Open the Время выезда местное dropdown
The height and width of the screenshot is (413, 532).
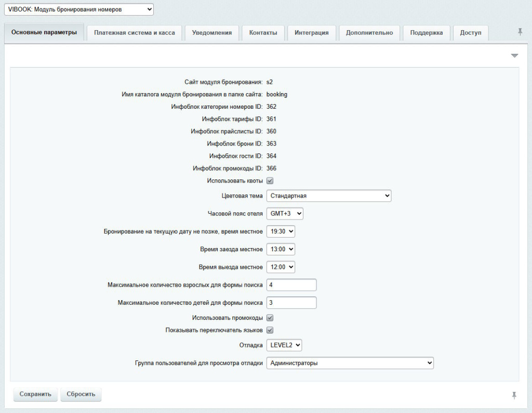pyautogui.click(x=281, y=267)
